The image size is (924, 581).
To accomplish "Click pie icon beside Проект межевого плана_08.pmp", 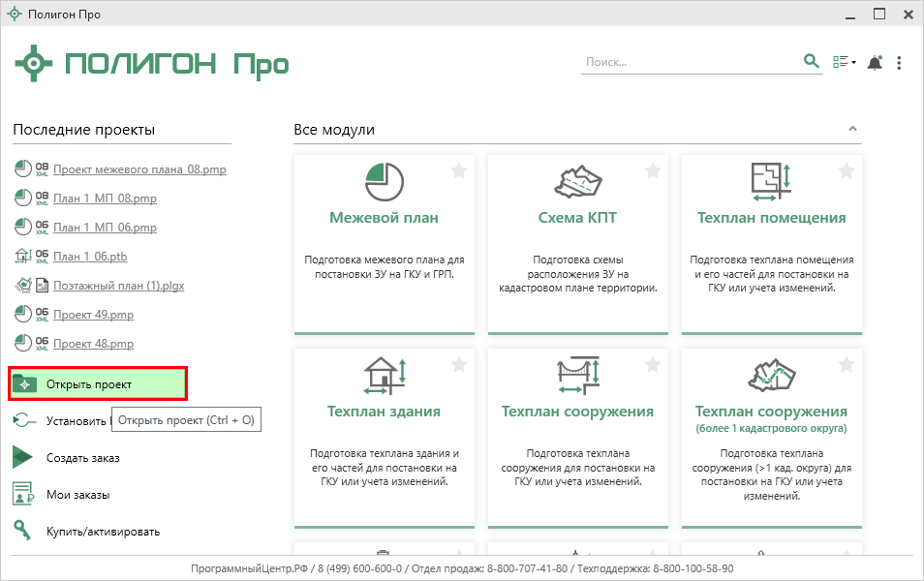I will coord(23,168).
